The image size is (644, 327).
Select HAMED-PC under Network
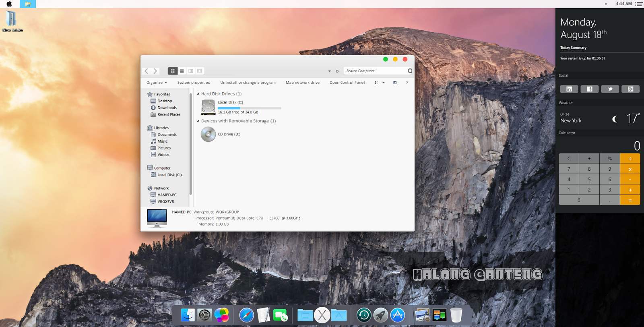point(163,195)
